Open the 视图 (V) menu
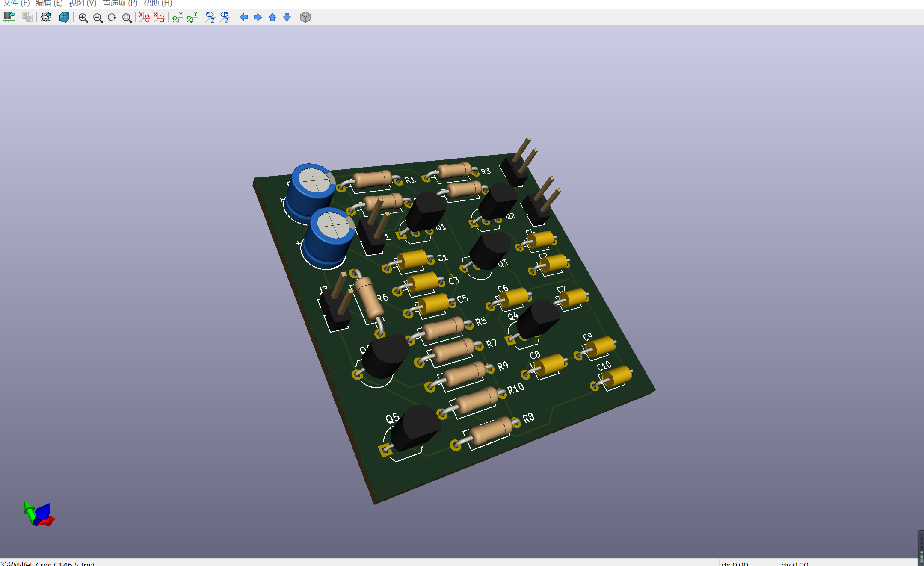The image size is (924, 566). [x=83, y=3]
